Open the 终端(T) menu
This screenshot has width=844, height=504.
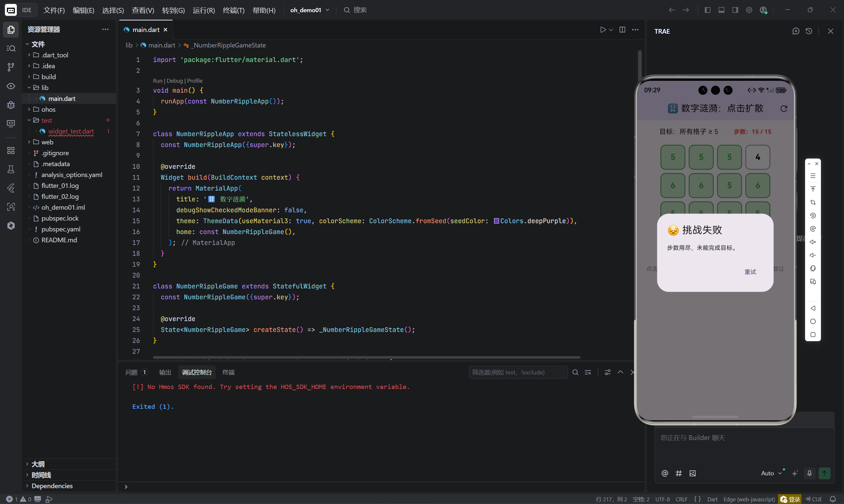pos(234,10)
